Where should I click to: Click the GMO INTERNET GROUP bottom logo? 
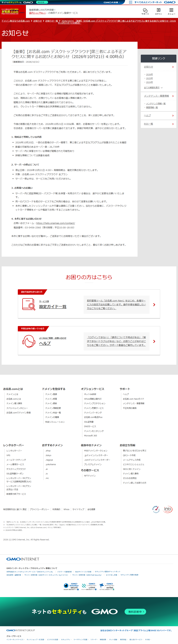coord(21,630)
